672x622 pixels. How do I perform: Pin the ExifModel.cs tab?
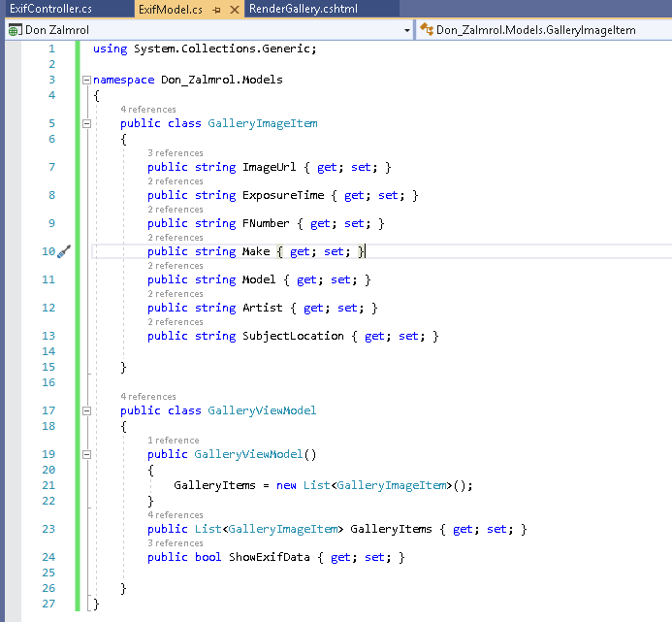(x=216, y=10)
